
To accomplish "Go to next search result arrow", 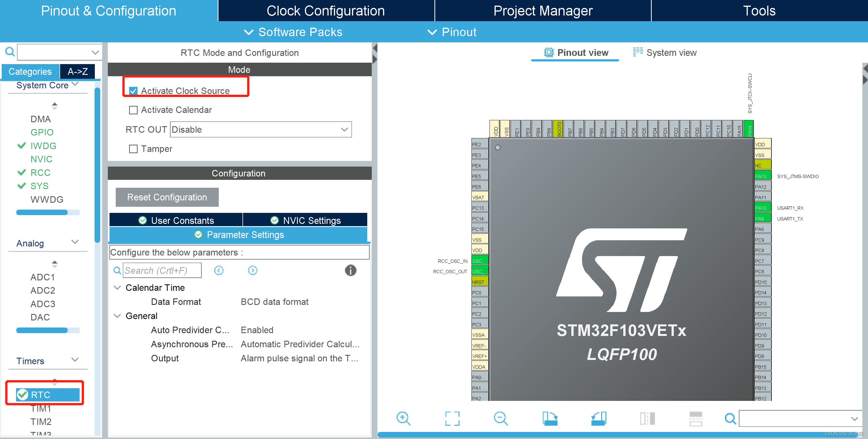I will [252, 270].
